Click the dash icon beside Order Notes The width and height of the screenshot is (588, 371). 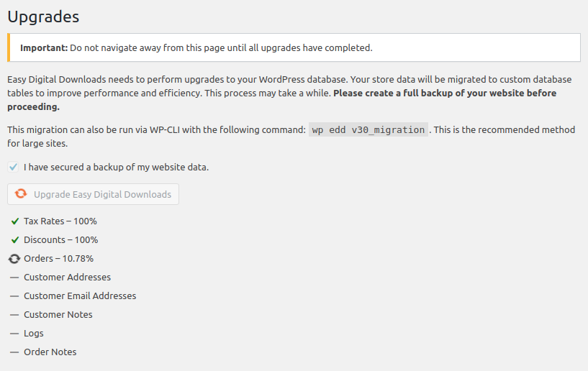[x=14, y=352]
